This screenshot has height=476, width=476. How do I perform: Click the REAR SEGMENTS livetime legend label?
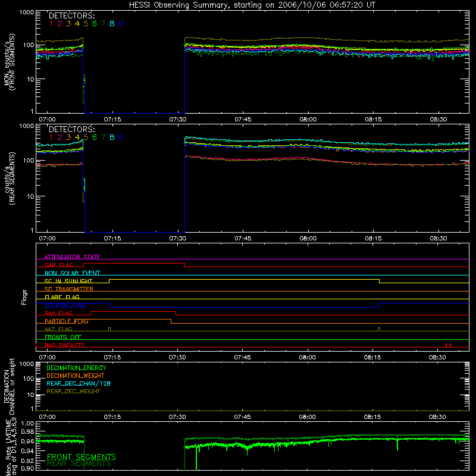(x=79, y=464)
